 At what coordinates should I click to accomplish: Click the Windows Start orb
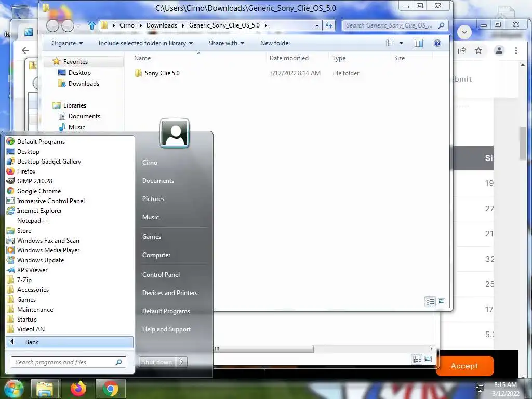tap(14, 389)
